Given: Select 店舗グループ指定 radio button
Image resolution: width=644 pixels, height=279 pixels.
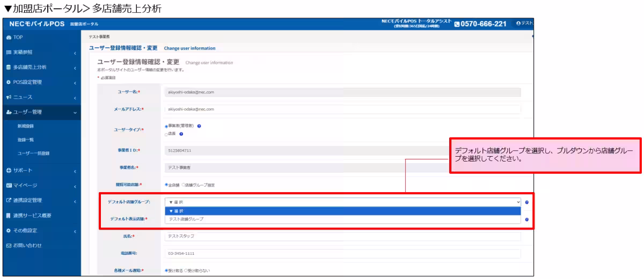Looking at the screenshot, I should click(184, 185).
